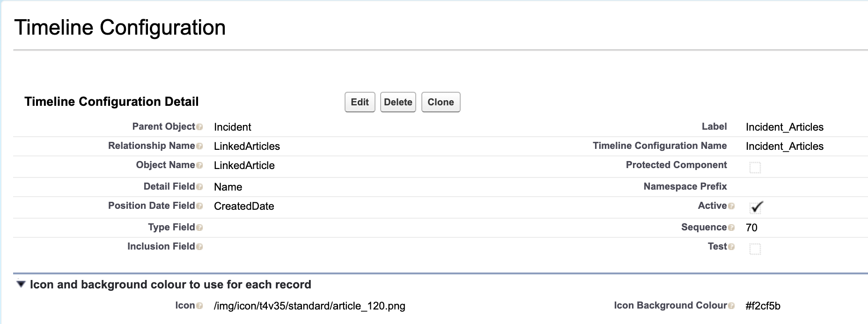Click the Inclusion Field help icon

click(200, 247)
